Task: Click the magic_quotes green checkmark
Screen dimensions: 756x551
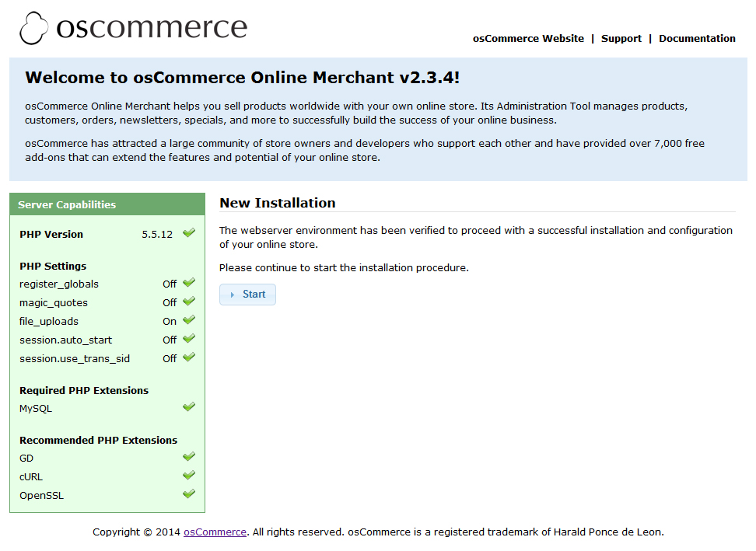Action: 189,302
